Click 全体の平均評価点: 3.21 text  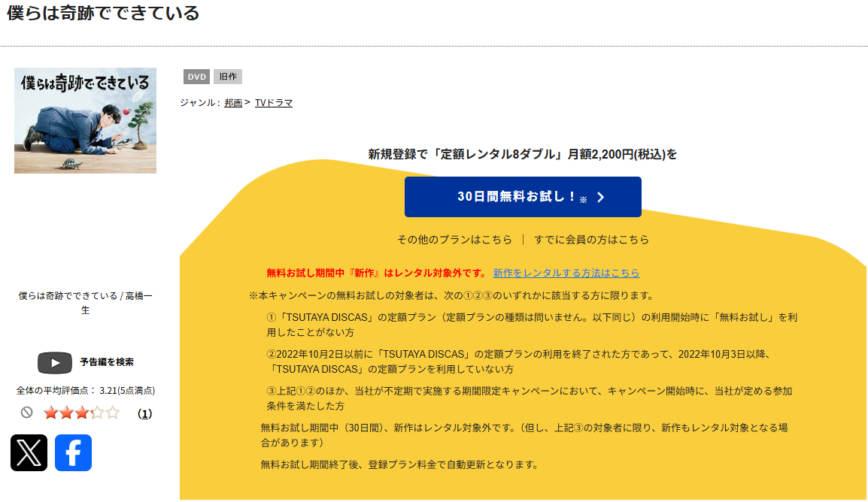click(85, 390)
